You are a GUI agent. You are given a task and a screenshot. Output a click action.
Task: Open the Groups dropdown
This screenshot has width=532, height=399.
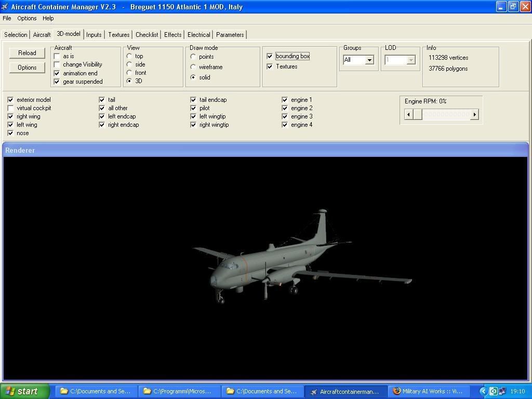point(369,60)
